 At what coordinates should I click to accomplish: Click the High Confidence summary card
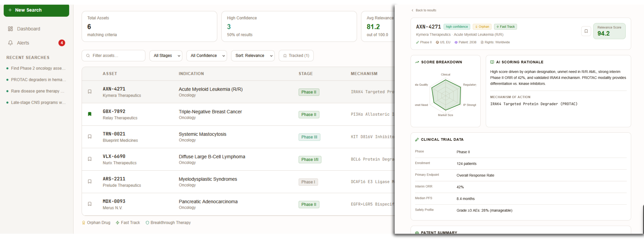[289, 26]
